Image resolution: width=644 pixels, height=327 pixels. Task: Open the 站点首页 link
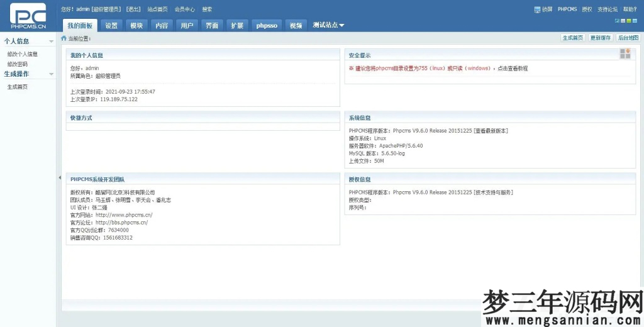[x=158, y=9]
